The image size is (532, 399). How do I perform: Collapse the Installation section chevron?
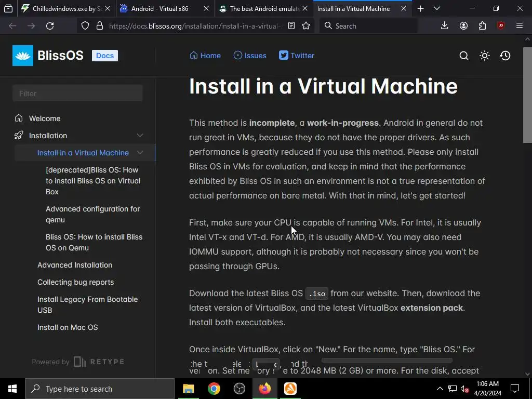tap(140, 136)
